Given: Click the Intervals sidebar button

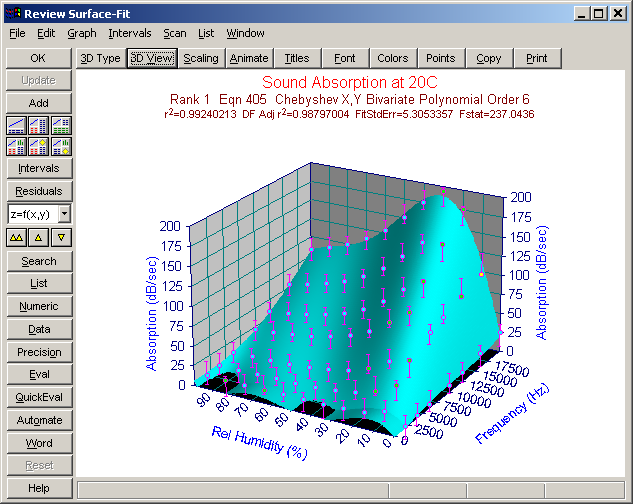Looking at the screenshot, I should 39,168.
